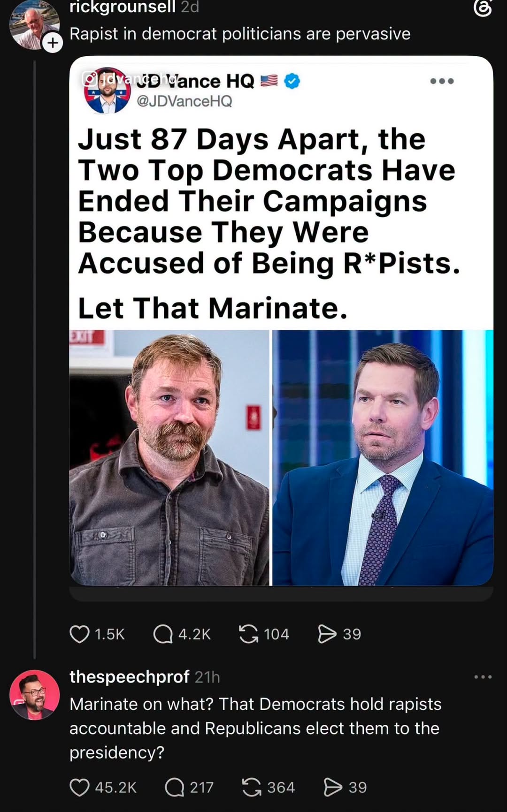Viewport: 507px width, 812px height.
Task: Open the more options menu on thespeechprof's reply
Action: point(483,677)
